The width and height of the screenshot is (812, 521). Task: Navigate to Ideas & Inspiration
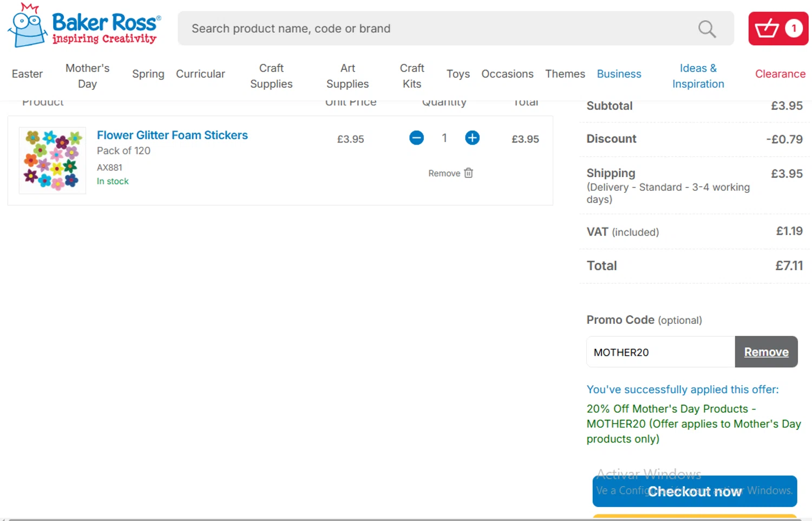point(698,76)
